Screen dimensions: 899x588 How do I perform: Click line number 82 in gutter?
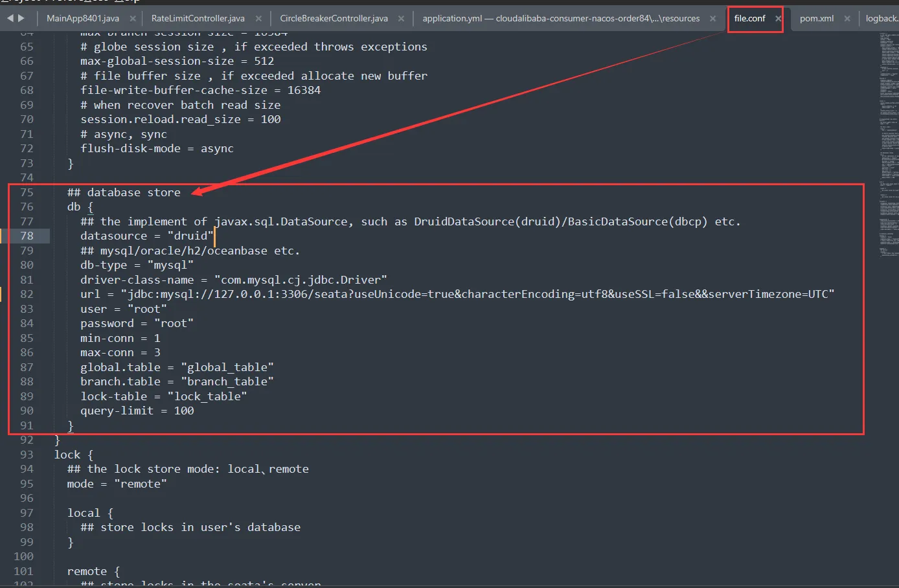[27, 294]
